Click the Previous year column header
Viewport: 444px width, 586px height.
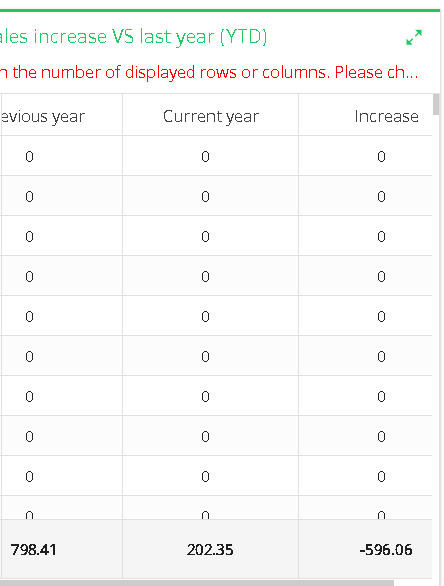coord(42,116)
